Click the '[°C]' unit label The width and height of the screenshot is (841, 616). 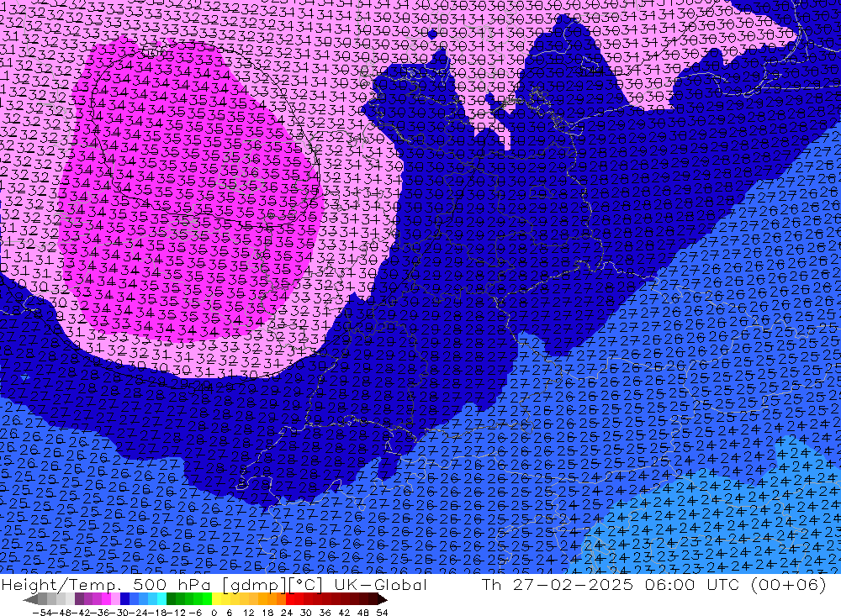304,585
